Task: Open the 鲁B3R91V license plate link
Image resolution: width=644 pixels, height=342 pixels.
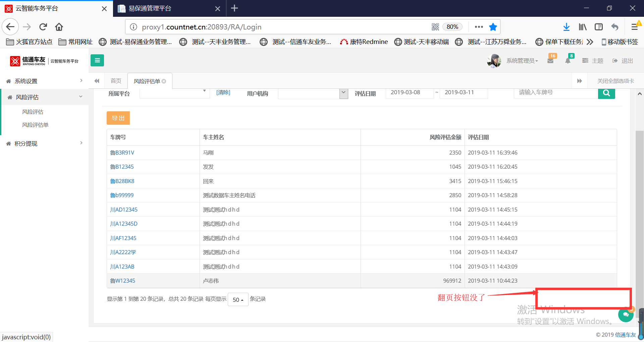Action: point(122,153)
